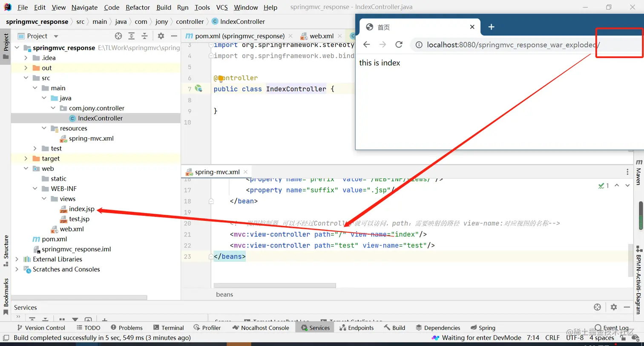Click the controller breadcrumb in navigation bar
The image size is (644, 346).
pyautogui.click(x=190, y=22)
